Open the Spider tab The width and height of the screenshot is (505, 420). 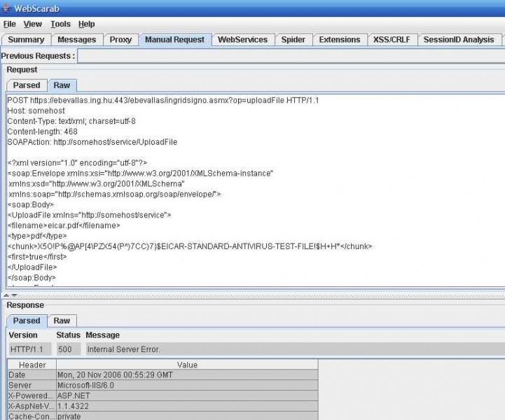pyautogui.click(x=293, y=40)
